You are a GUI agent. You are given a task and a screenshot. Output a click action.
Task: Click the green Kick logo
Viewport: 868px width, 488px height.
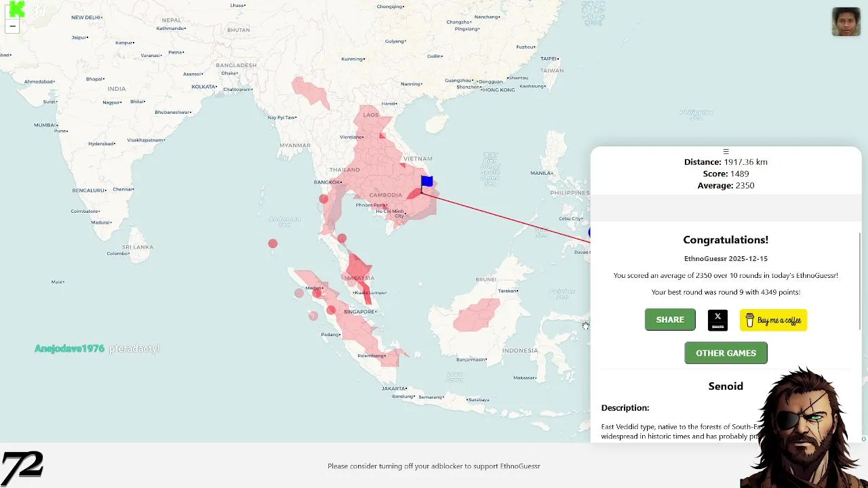(x=17, y=9)
